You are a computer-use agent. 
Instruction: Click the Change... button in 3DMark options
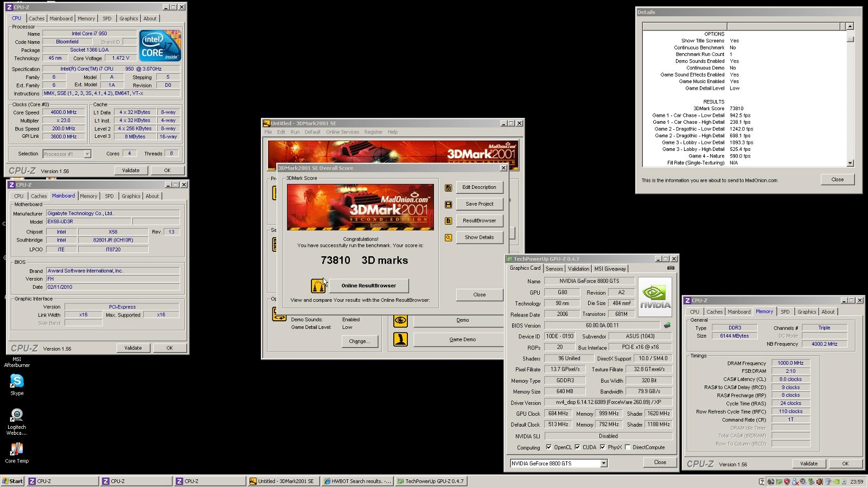(x=359, y=341)
